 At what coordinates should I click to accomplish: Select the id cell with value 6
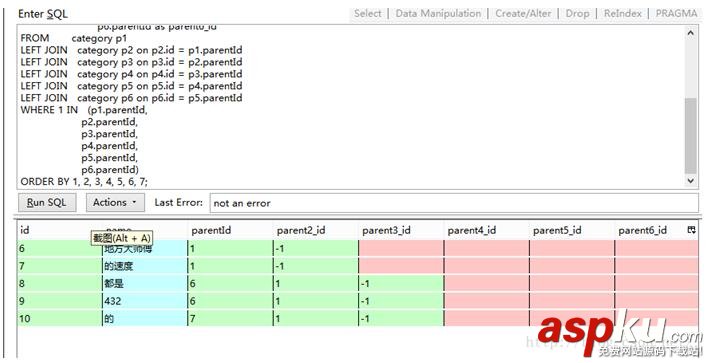[x=60, y=248]
